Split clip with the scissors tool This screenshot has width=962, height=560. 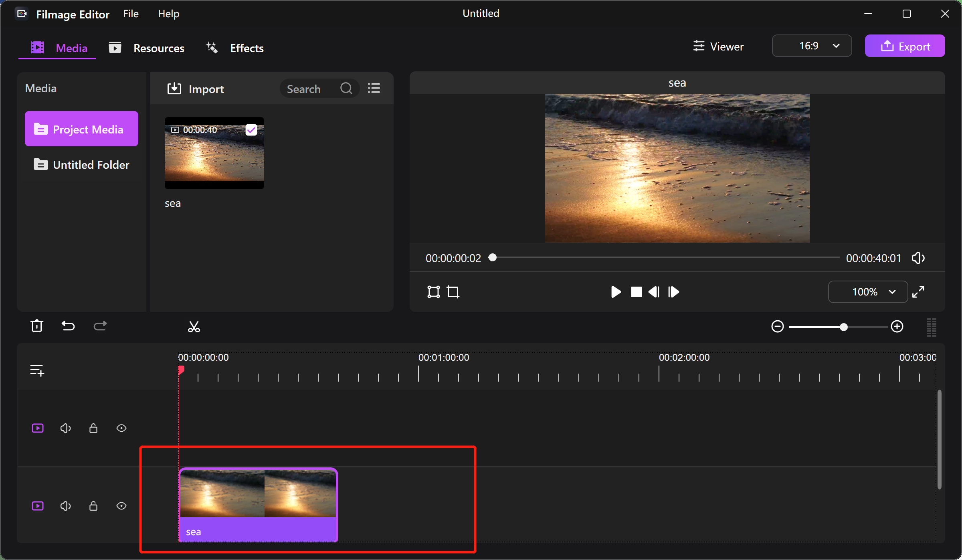(194, 327)
